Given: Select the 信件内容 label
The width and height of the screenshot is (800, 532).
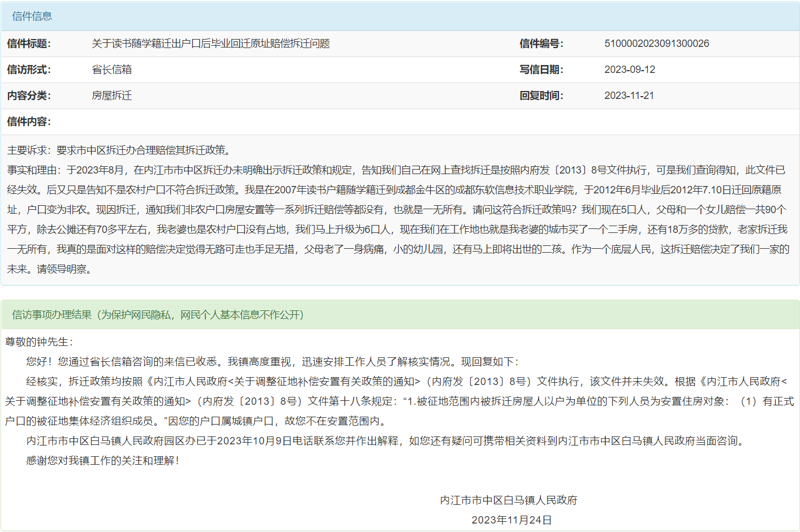Looking at the screenshot, I should [29, 122].
